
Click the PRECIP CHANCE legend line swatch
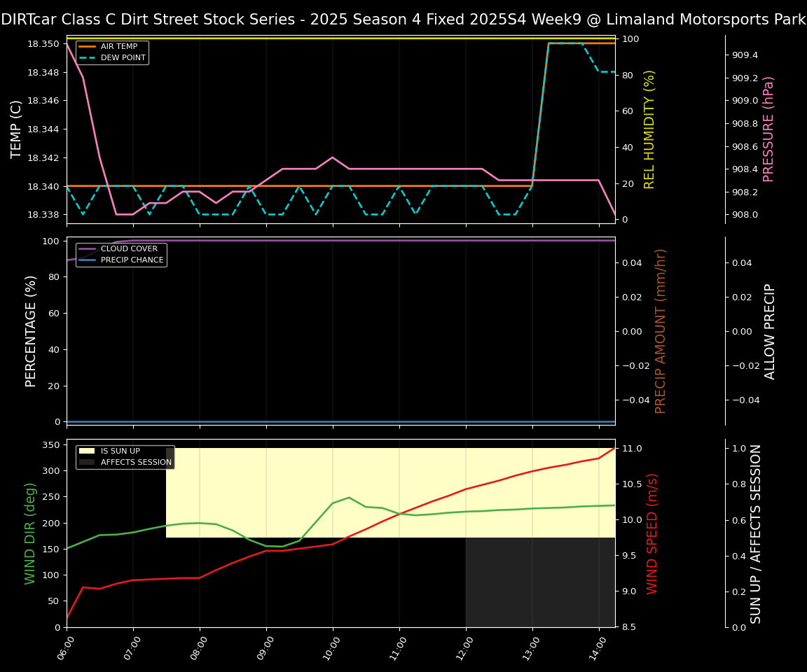click(88, 260)
